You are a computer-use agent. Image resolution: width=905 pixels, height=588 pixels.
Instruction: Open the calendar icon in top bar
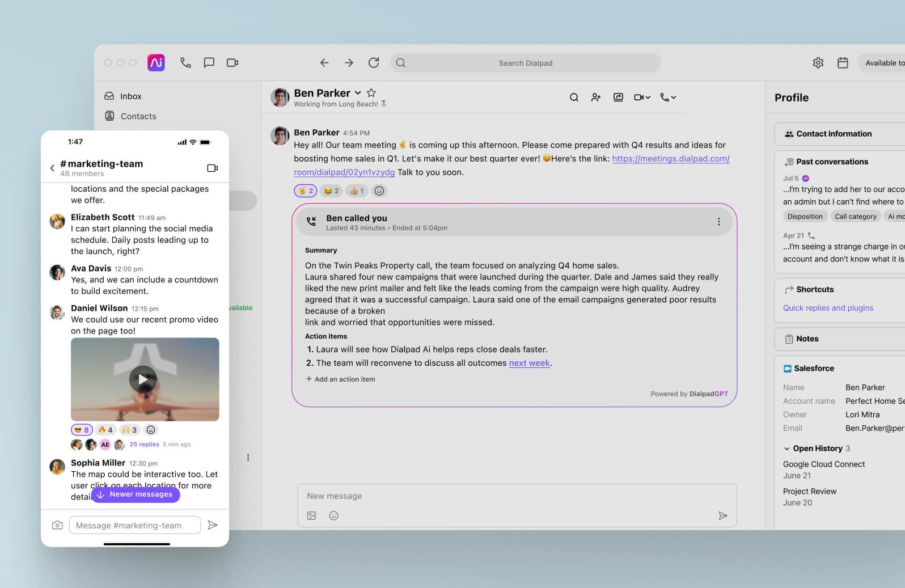tap(843, 63)
